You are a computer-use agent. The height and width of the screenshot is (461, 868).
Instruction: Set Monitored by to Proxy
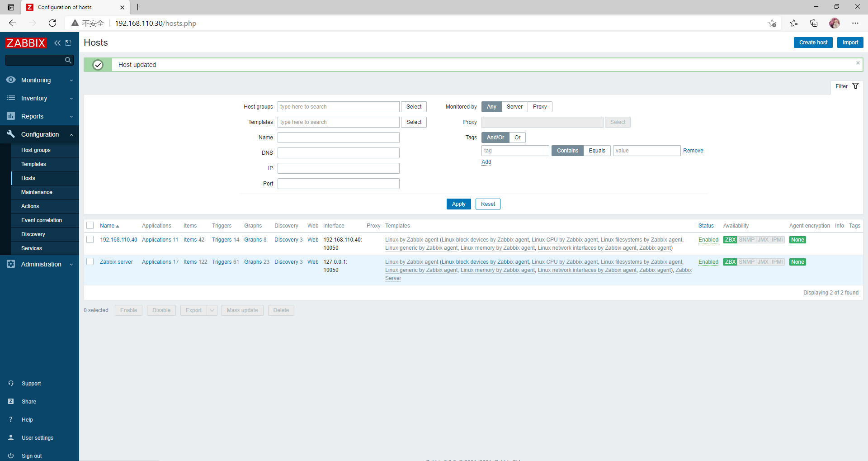540,107
